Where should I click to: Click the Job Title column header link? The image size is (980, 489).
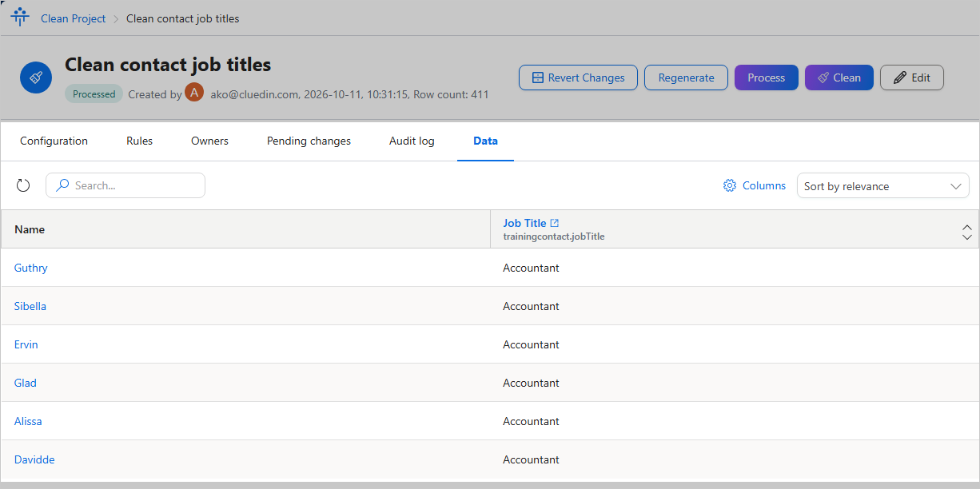tap(524, 223)
